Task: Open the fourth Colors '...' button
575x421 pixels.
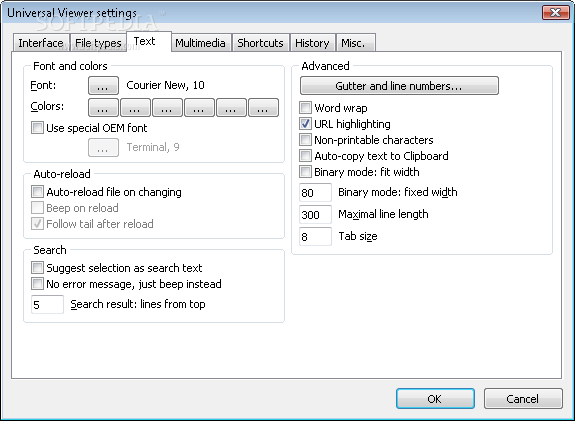Action: (199, 107)
